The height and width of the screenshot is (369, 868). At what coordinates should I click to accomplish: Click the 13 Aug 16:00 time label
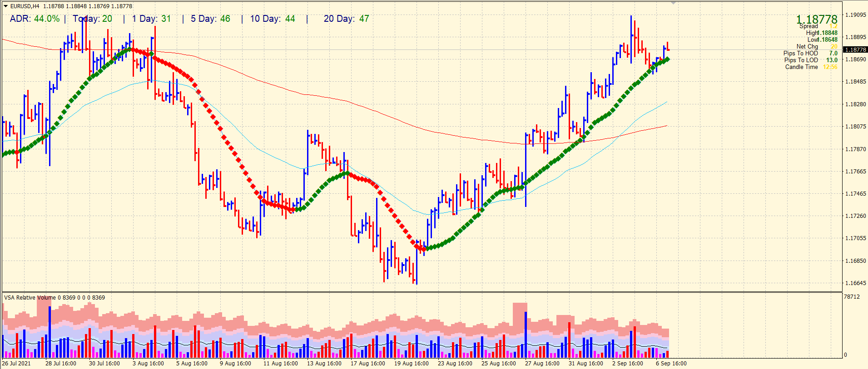click(324, 364)
